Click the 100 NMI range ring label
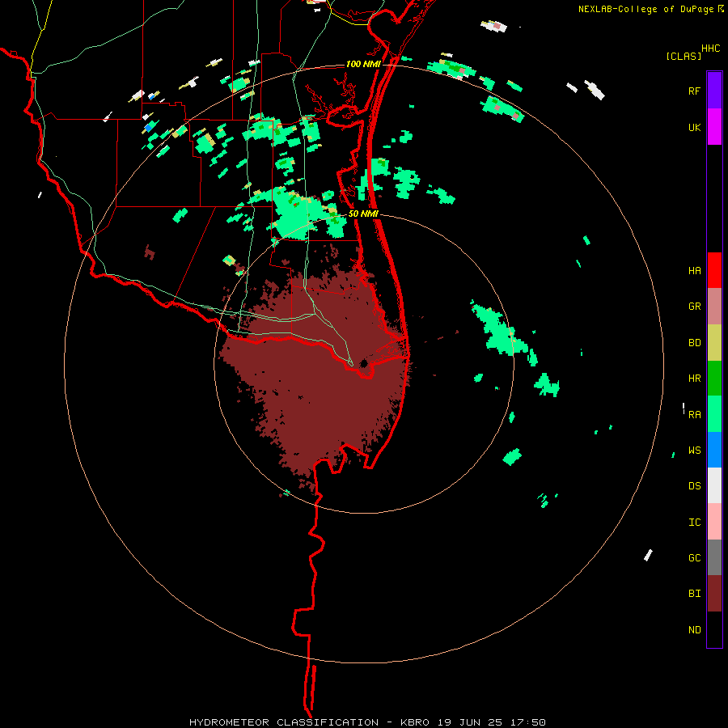Screen dimensions: 728x728 (x=363, y=64)
